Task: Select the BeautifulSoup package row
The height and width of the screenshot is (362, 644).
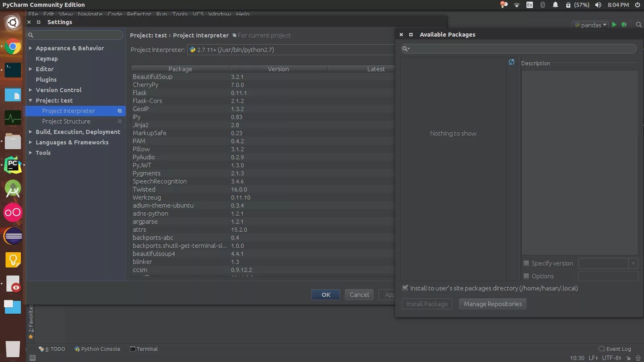Action: [x=263, y=76]
